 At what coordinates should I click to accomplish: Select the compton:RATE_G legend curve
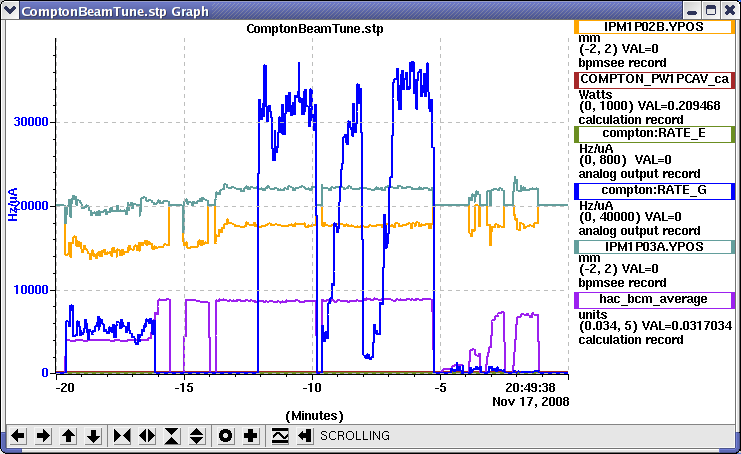point(654,190)
